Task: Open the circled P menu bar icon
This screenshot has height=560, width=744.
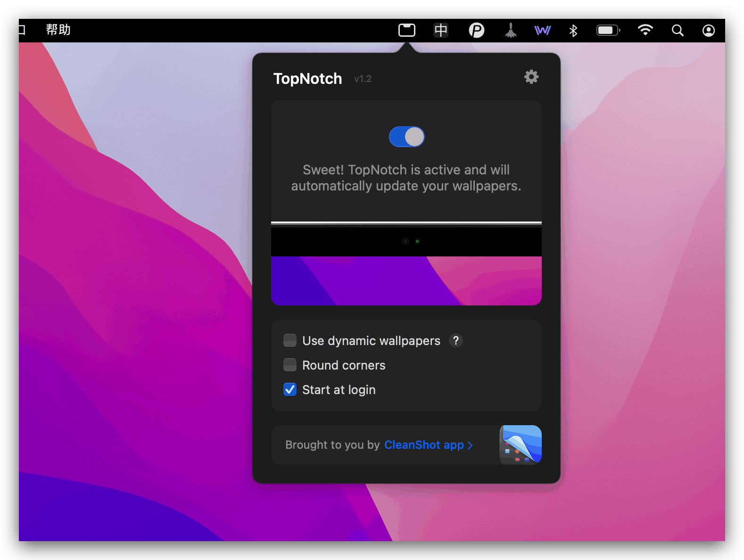Action: [477, 31]
